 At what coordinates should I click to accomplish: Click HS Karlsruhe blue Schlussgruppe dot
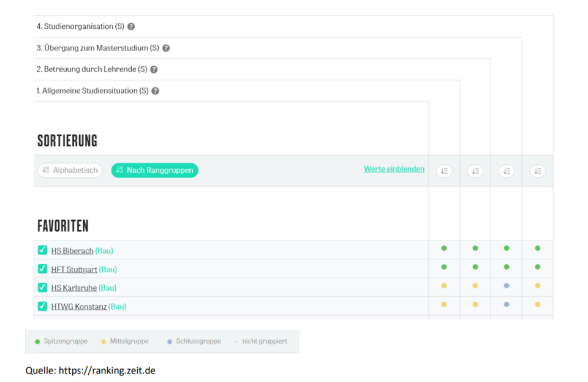(507, 286)
